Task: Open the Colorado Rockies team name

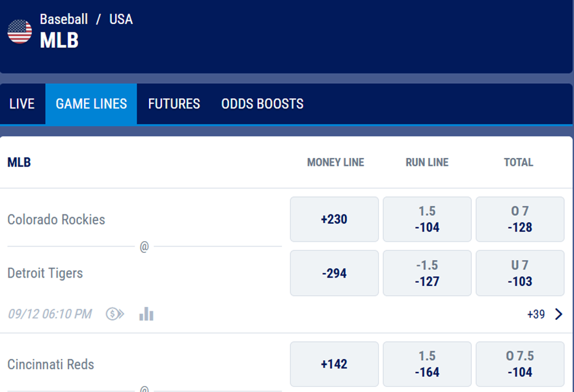Action: (56, 220)
